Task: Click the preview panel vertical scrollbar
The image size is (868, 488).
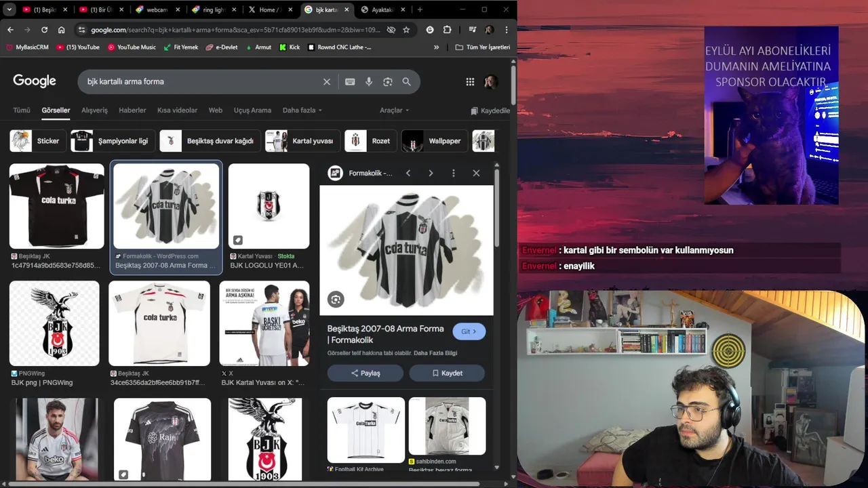Action: [x=497, y=209]
